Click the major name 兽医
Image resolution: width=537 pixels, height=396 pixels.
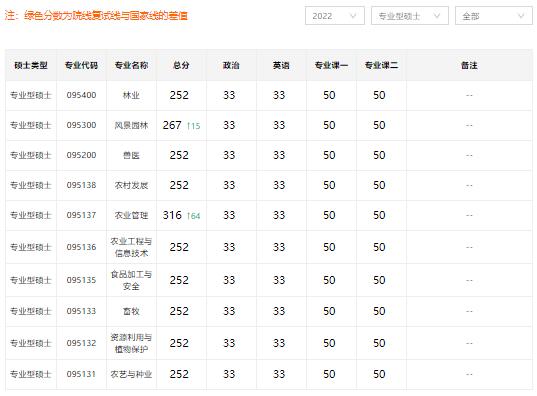pyautogui.click(x=131, y=155)
